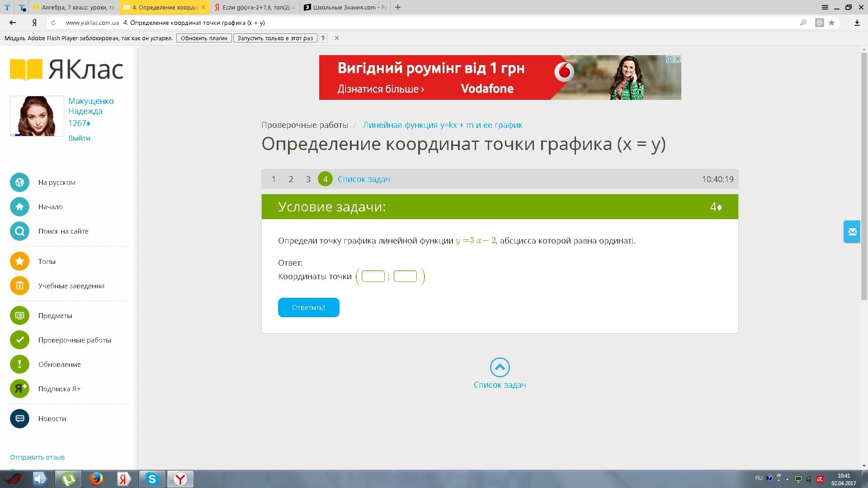Open the Топы star icon

point(19,261)
